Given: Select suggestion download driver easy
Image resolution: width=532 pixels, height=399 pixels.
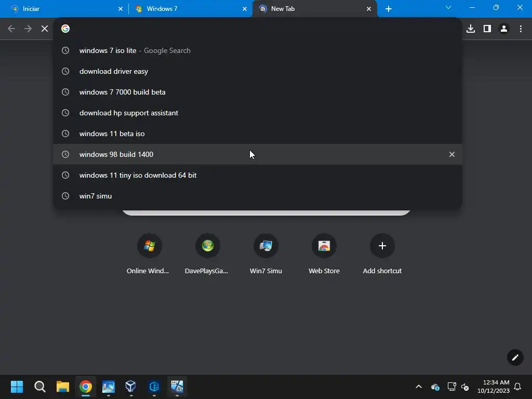Looking at the screenshot, I should pos(258,71).
